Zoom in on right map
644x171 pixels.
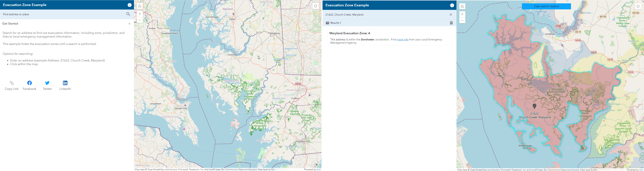click(462, 14)
